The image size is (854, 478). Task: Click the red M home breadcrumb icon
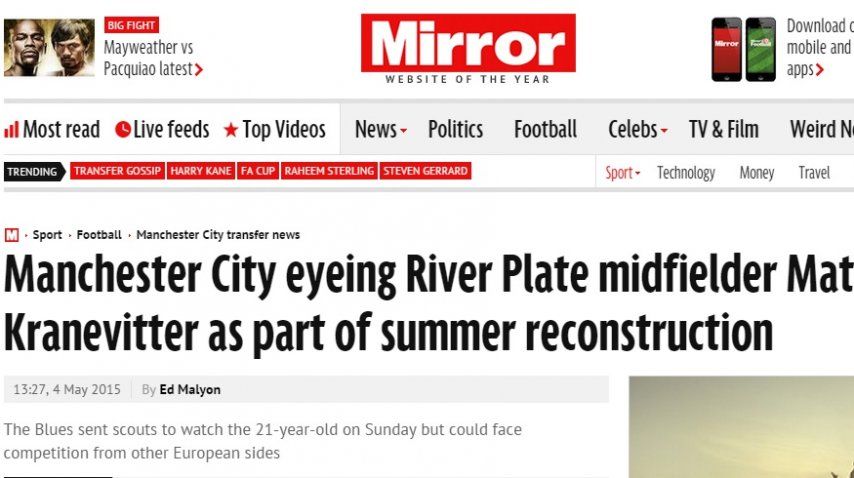point(11,235)
